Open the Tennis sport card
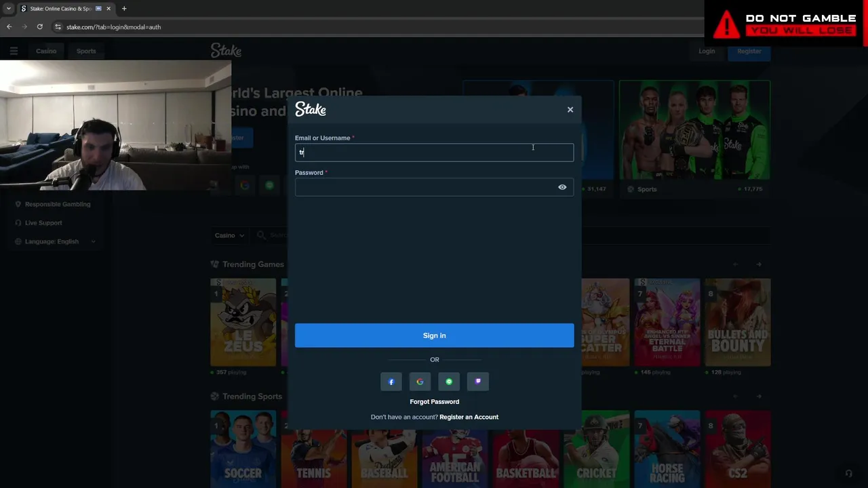The width and height of the screenshot is (868, 488). (x=314, y=449)
